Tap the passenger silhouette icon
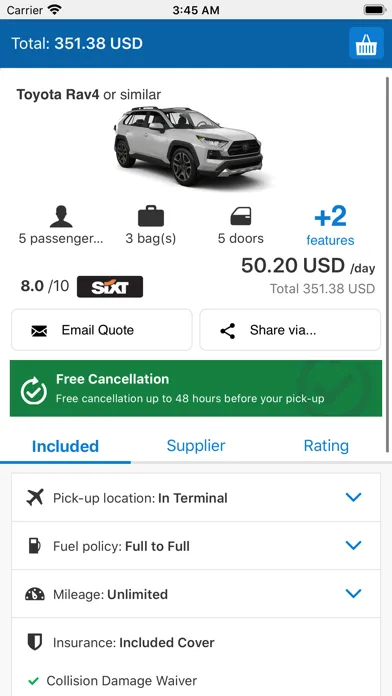The height and width of the screenshot is (696, 392). click(x=61, y=217)
